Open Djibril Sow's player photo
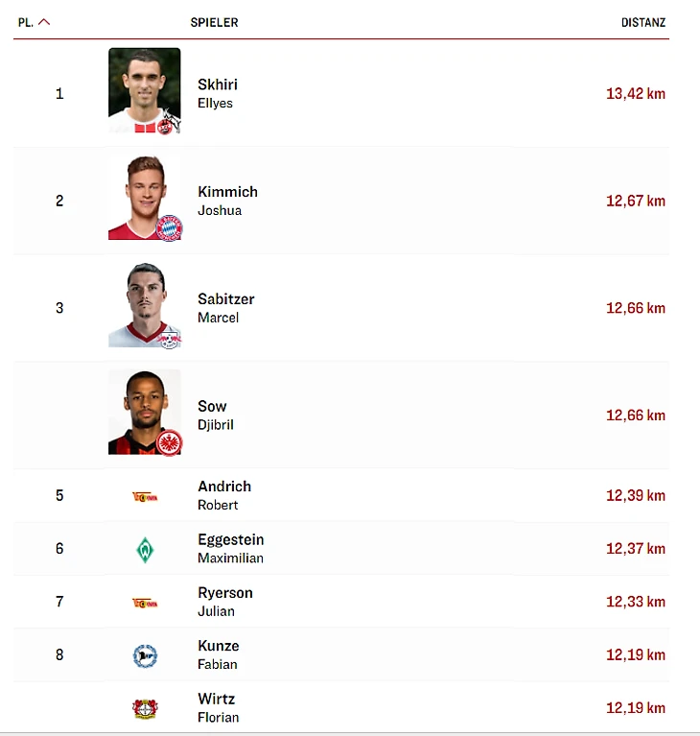Screen dimensions: 700x736 [x=144, y=413]
